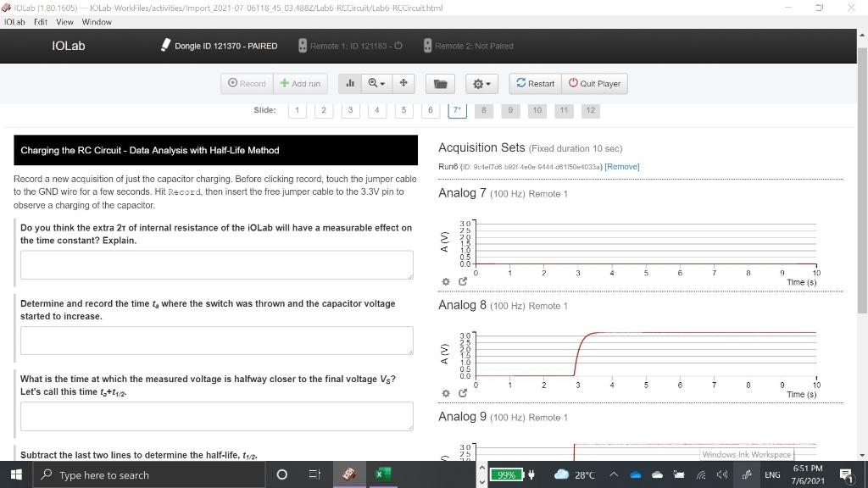This screenshot has width=868, height=488.
Task: Click the volume speaker icon
Action: (x=722, y=474)
